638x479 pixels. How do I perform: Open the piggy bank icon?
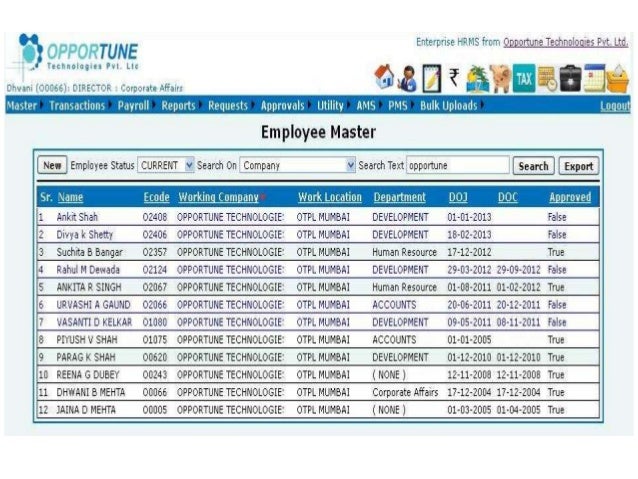(x=500, y=79)
